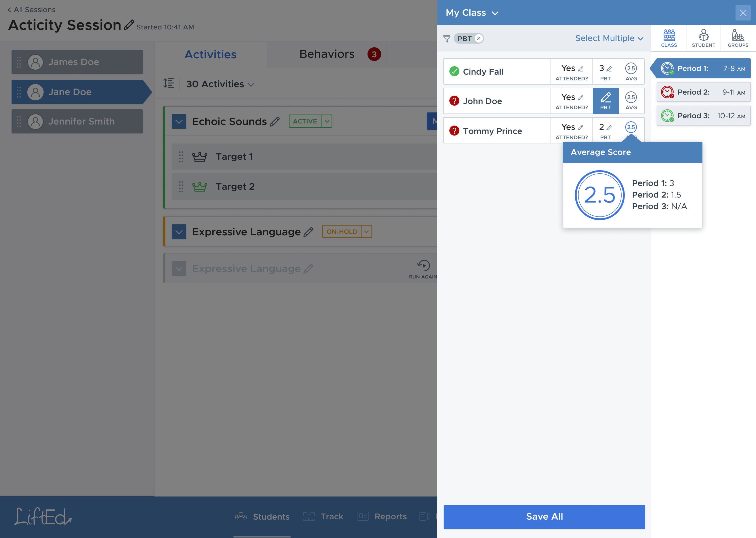Image resolution: width=756 pixels, height=538 pixels.
Task: Click the sort activities icon
Action: tap(169, 84)
